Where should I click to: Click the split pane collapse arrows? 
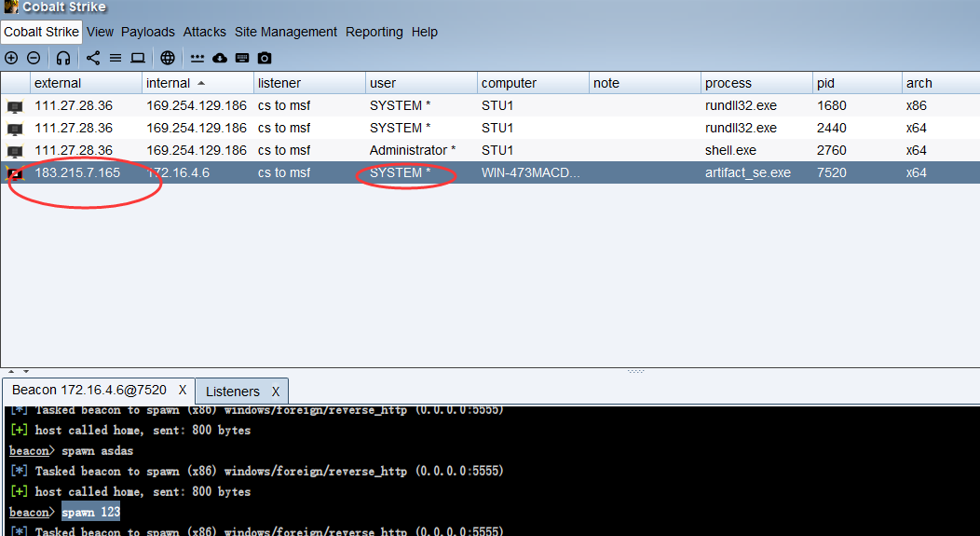(x=18, y=372)
